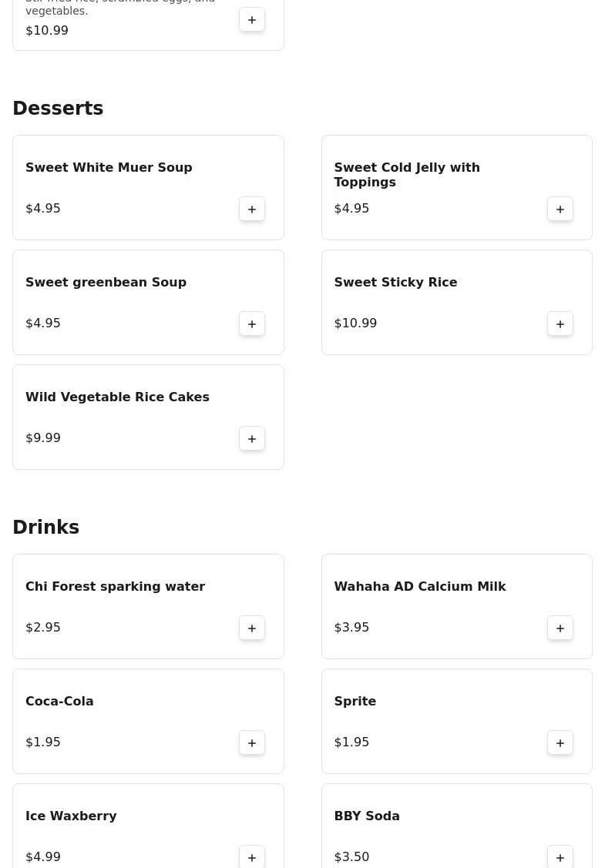Image resolution: width=605 pixels, height=868 pixels.
Task: Add Ice Waxberry drink to order
Action: (x=252, y=856)
